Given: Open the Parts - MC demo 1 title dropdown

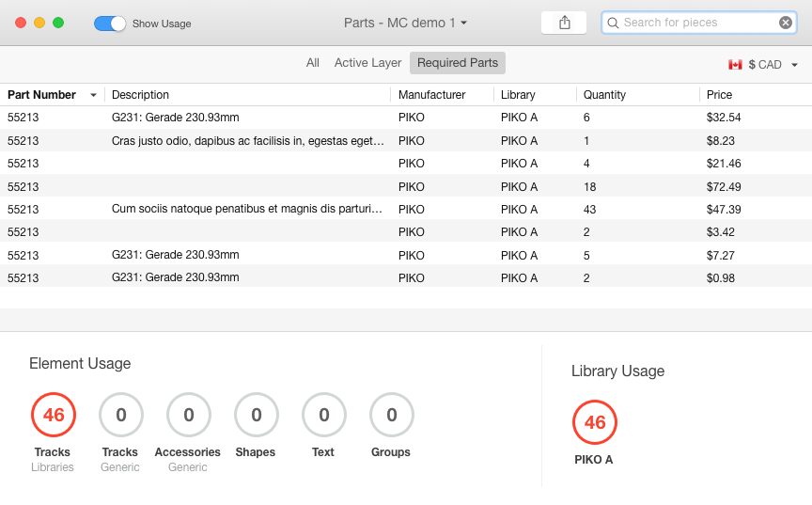Looking at the screenshot, I should pos(405,23).
